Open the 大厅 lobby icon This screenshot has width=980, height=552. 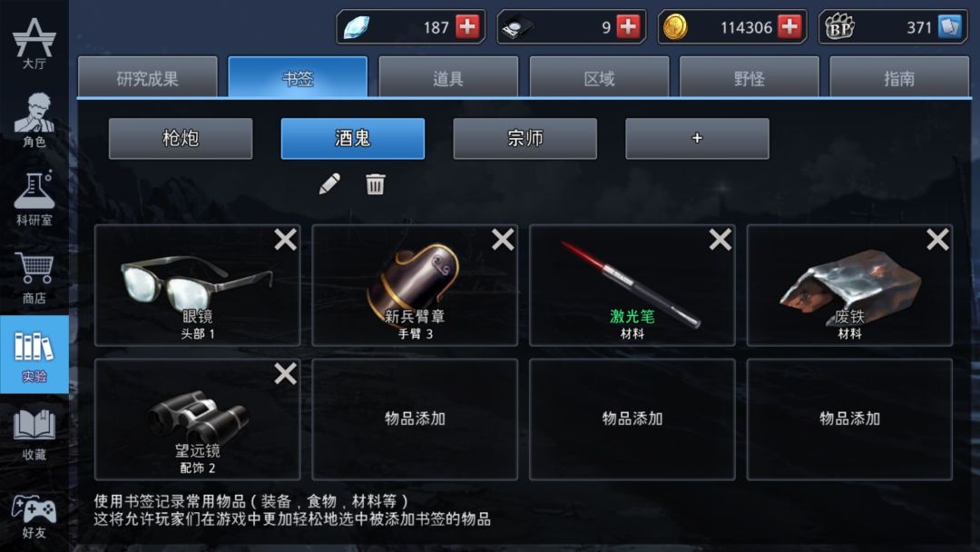pos(34,43)
